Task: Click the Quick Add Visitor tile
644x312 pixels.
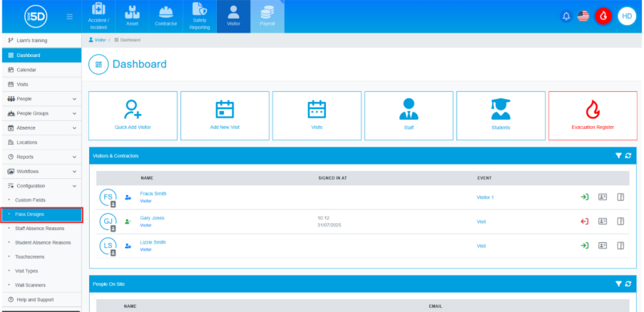Action: (133, 115)
